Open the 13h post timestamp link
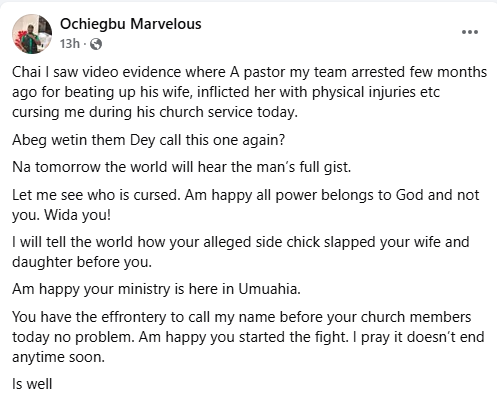The image size is (497, 396). coord(70,43)
